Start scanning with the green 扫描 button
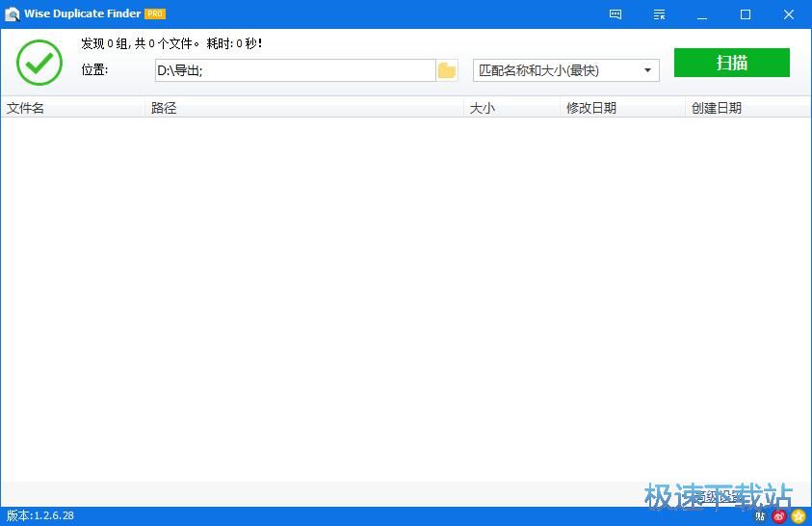This screenshot has width=812, height=526. [732, 63]
